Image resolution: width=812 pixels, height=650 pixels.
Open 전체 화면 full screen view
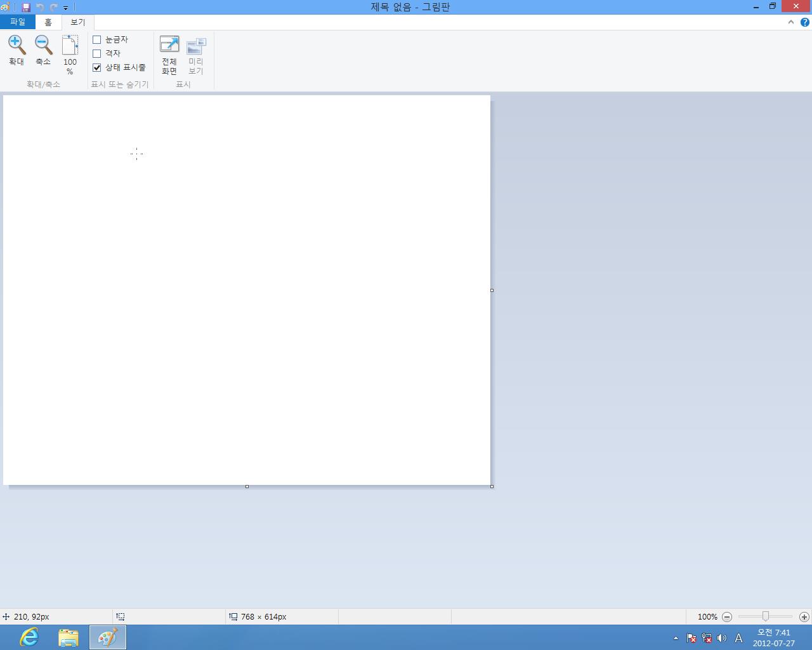pyautogui.click(x=169, y=55)
